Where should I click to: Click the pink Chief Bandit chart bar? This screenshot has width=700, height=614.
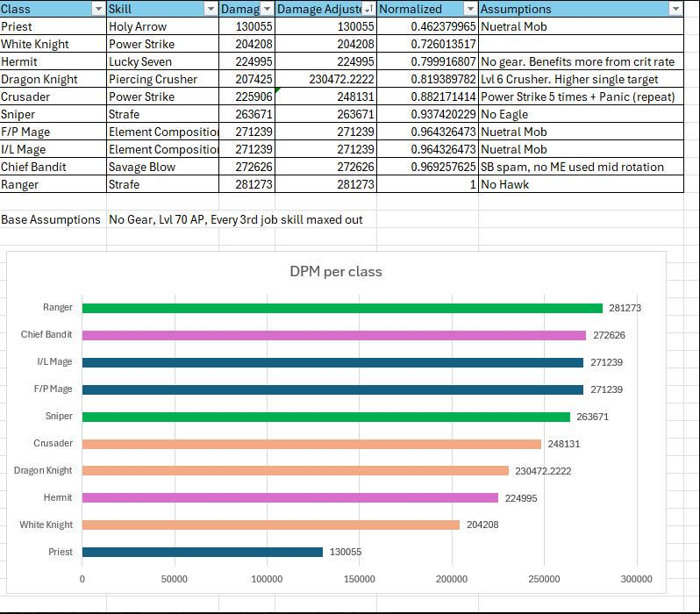coord(334,335)
